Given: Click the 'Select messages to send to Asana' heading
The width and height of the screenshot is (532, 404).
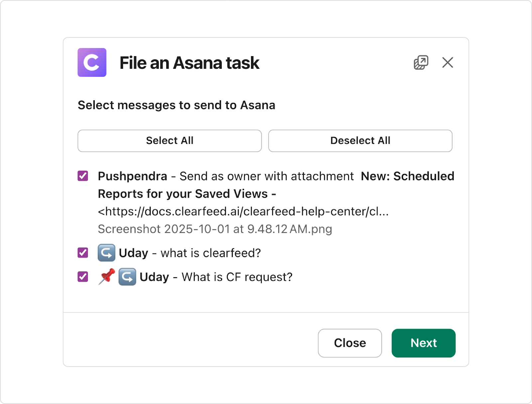Looking at the screenshot, I should point(176,105).
